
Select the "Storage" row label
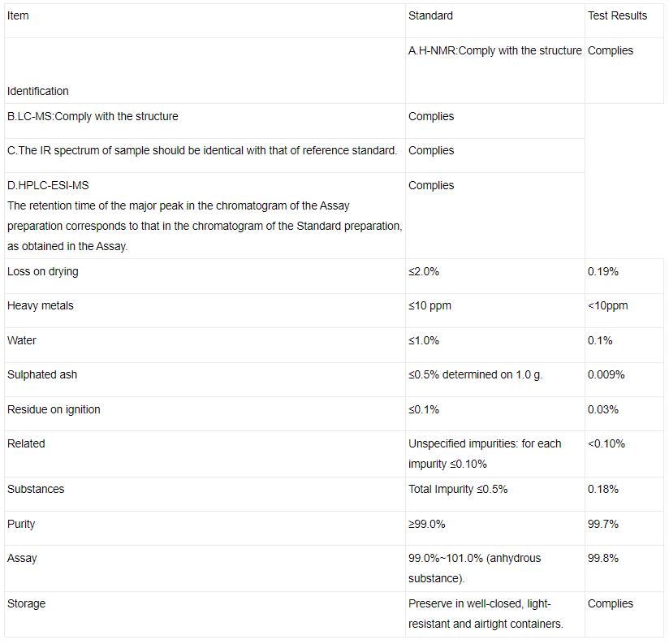pos(27,603)
